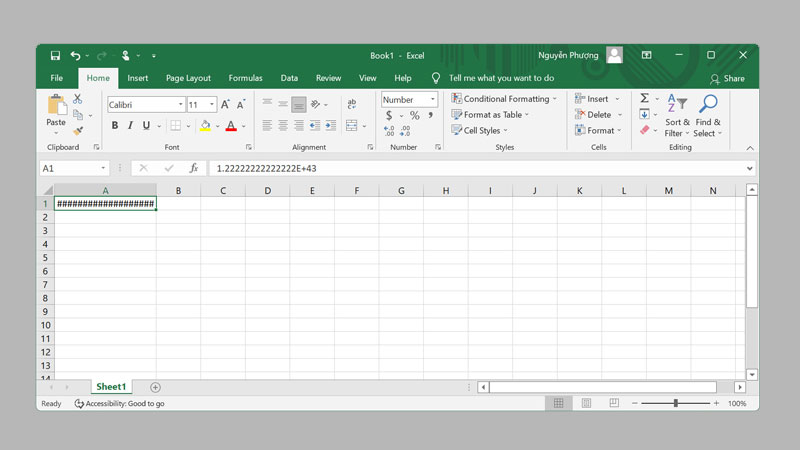Click the Clear eraser icon
This screenshot has width=800, height=450.
[644, 130]
